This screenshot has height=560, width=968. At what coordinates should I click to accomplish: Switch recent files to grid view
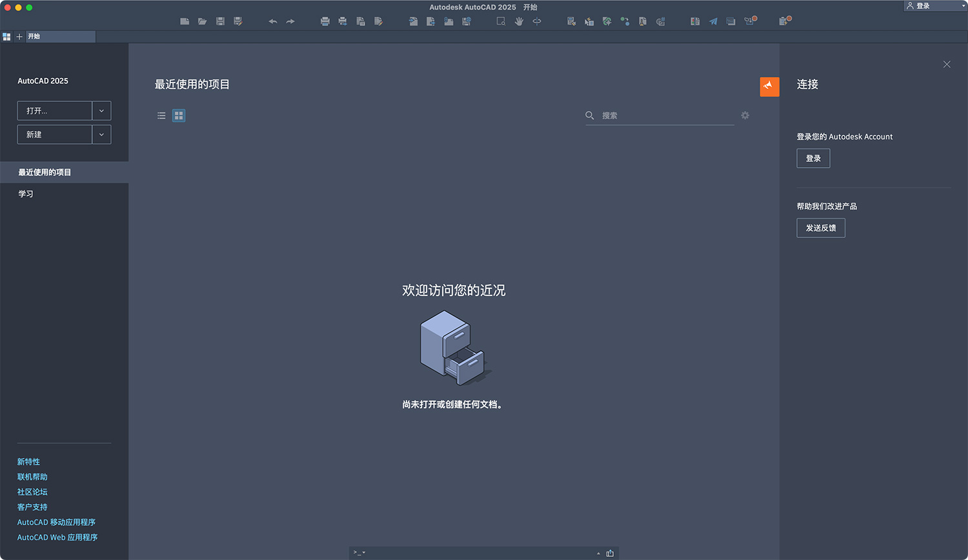[x=178, y=115]
